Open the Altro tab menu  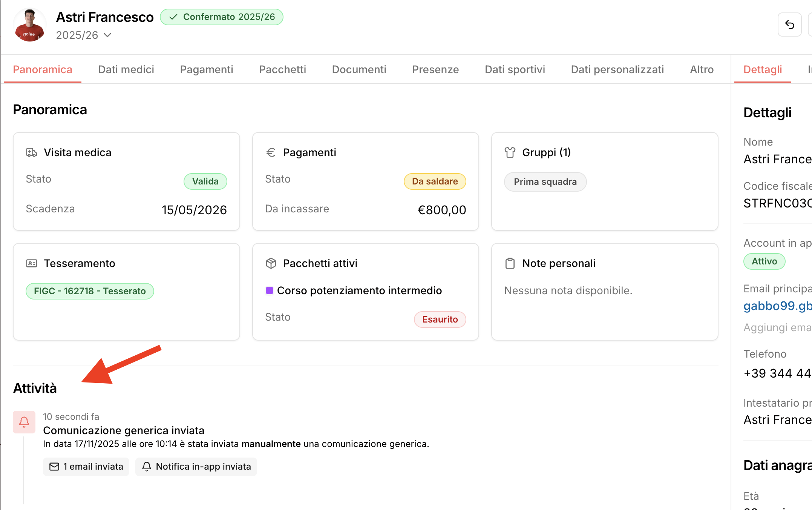702,69
